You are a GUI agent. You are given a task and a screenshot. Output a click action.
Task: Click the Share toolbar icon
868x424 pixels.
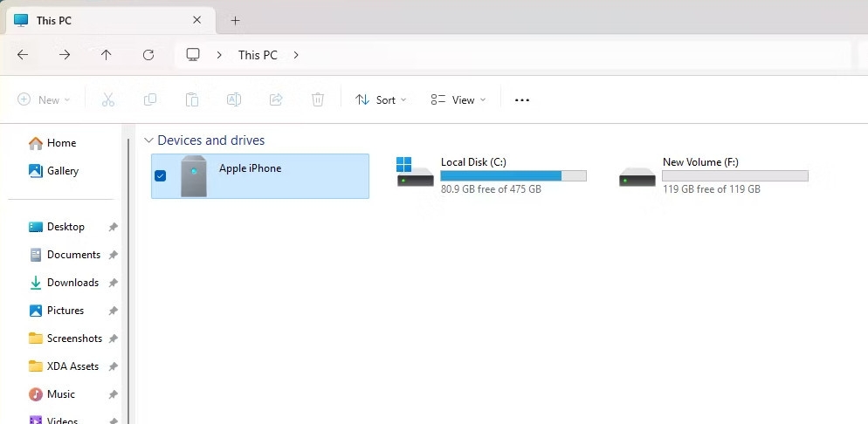click(x=276, y=99)
